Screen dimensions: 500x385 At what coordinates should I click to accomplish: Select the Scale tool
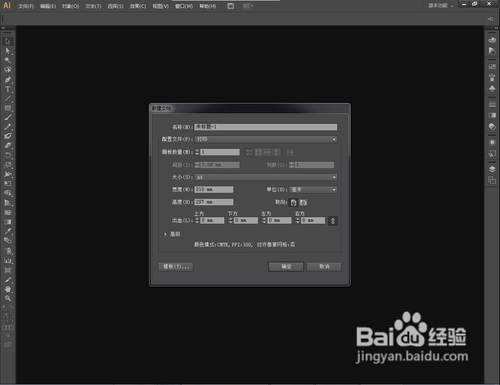(x=8, y=165)
